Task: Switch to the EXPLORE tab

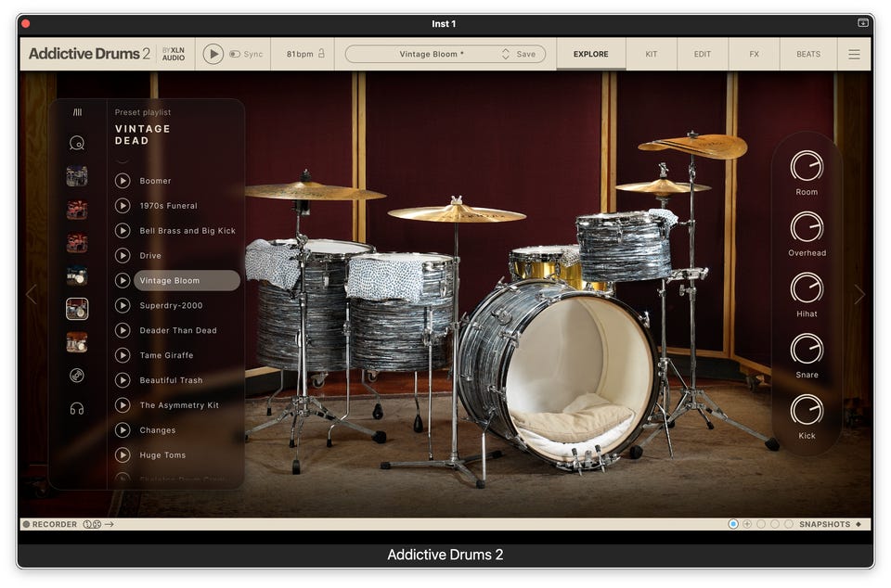Action: point(590,54)
